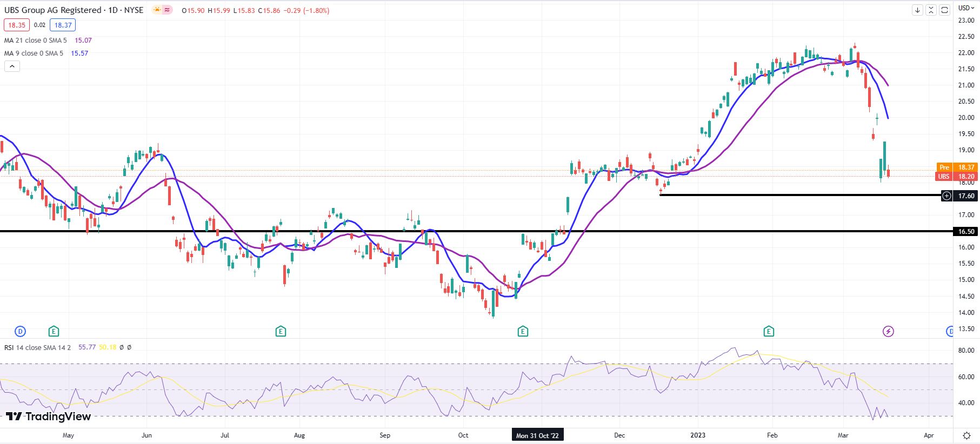Click the sun market status icon
The width and height of the screenshot is (980, 444).
click(x=158, y=10)
